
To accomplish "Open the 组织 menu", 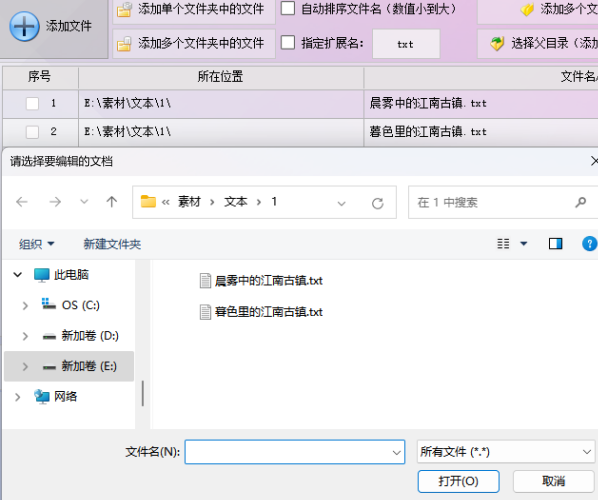I will [37, 244].
